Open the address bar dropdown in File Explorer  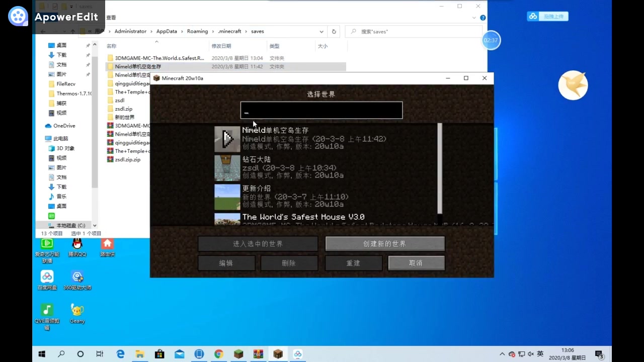tap(321, 31)
